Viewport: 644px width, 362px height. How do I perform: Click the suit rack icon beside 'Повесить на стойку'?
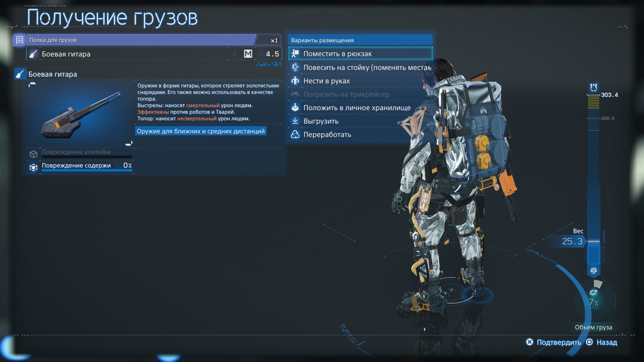(x=295, y=67)
